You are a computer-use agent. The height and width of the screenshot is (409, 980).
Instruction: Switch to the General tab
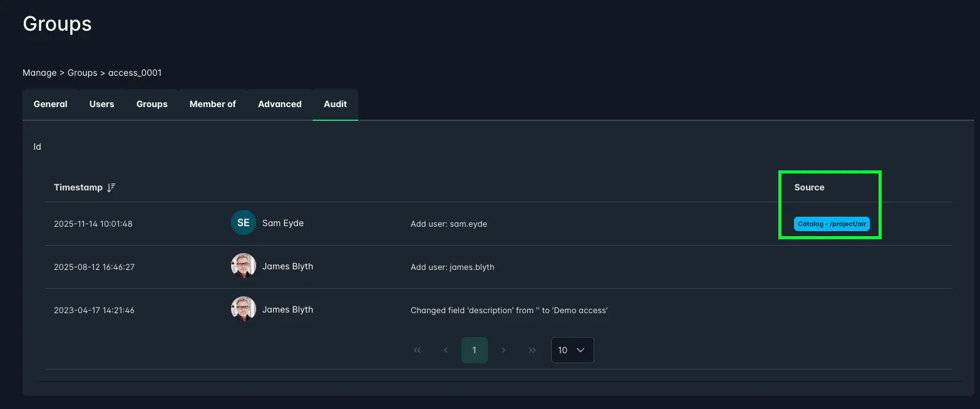click(x=50, y=104)
